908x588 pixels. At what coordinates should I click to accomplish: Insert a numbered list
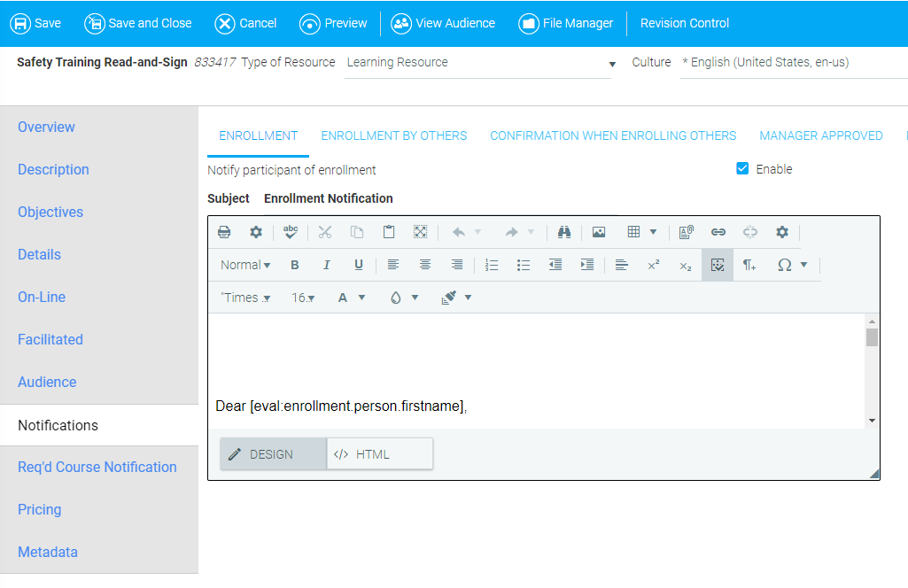tap(492, 265)
